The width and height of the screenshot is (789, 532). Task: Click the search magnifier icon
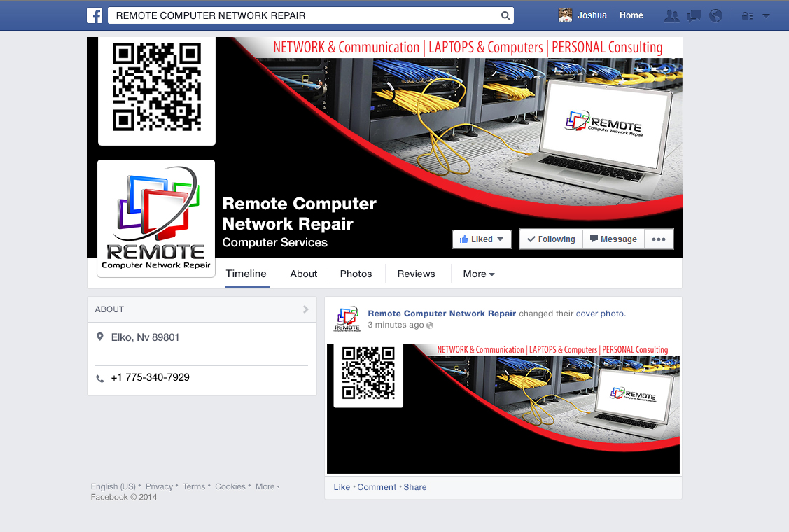[505, 15]
